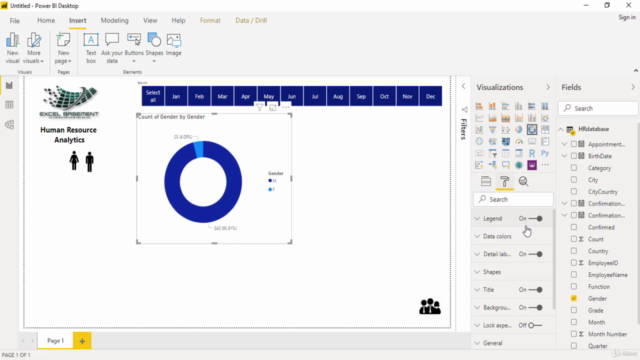Open more options ellipsis above chart
Image resolution: width=640 pixels, height=360 pixels.
coord(286,107)
